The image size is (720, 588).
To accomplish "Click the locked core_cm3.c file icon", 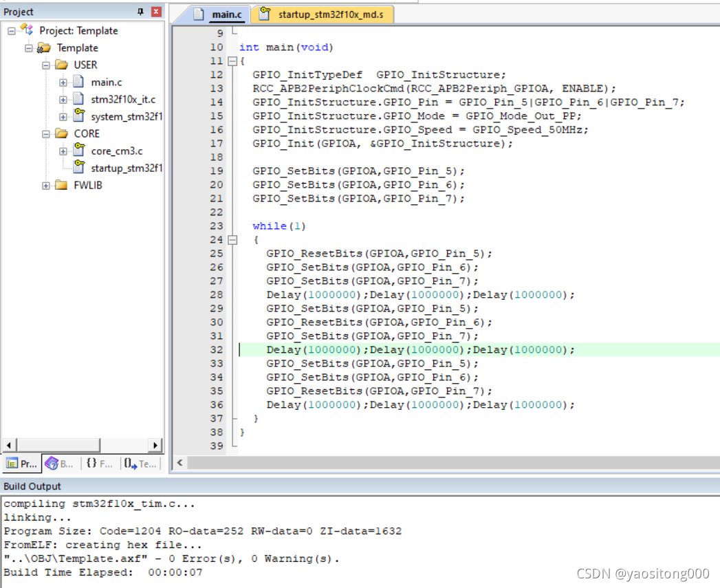I will click(x=79, y=149).
